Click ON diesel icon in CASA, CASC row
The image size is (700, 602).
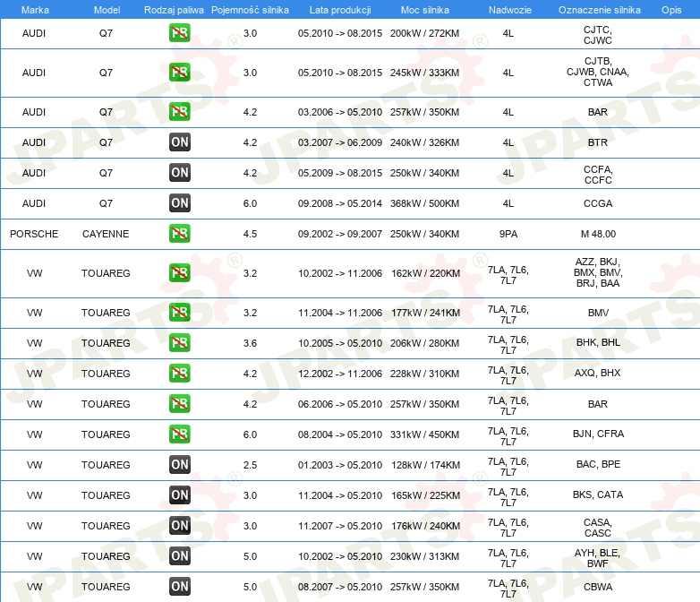click(x=179, y=525)
